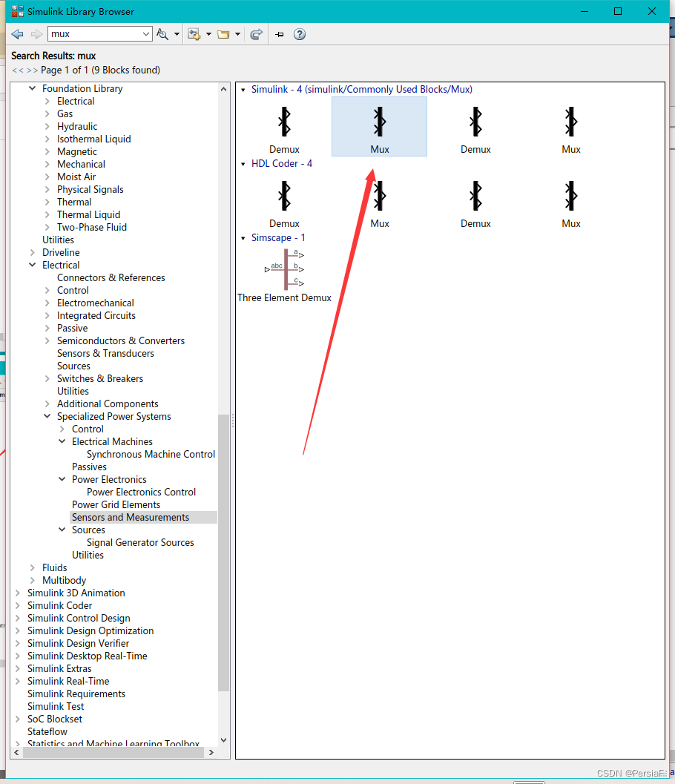Viewport: 675px width, 784px height.
Task: Expand the Two-Phase Fluid node
Action: (x=47, y=227)
